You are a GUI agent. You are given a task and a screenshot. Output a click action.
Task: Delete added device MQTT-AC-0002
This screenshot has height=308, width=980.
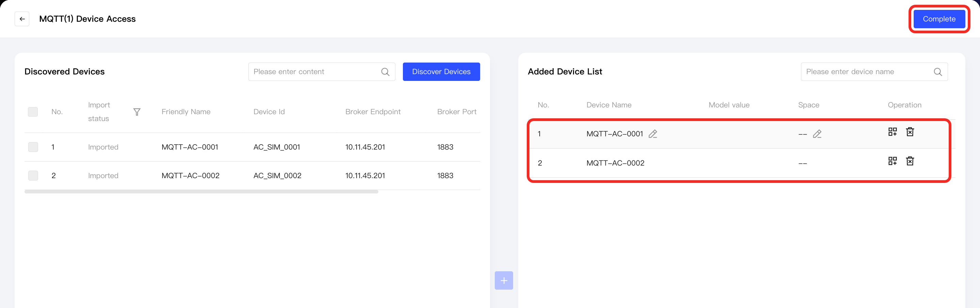coord(910,161)
